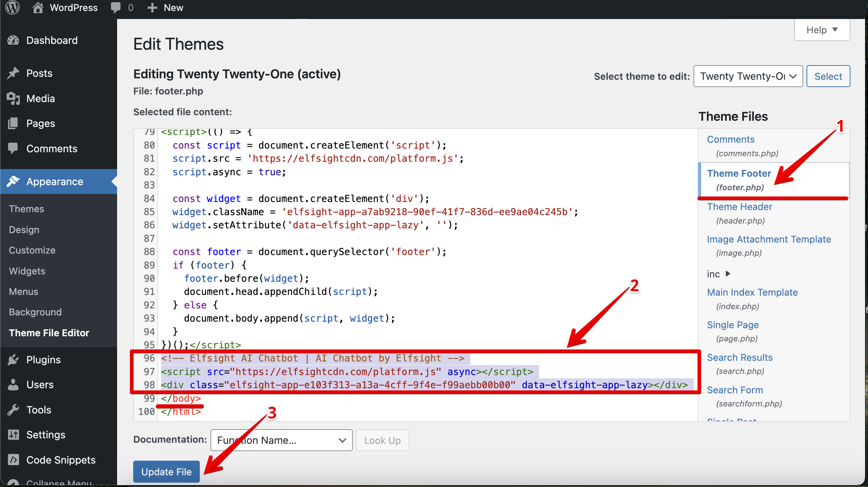This screenshot has height=487, width=868.
Task: Open the Customize submenu item
Action: coord(32,250)
